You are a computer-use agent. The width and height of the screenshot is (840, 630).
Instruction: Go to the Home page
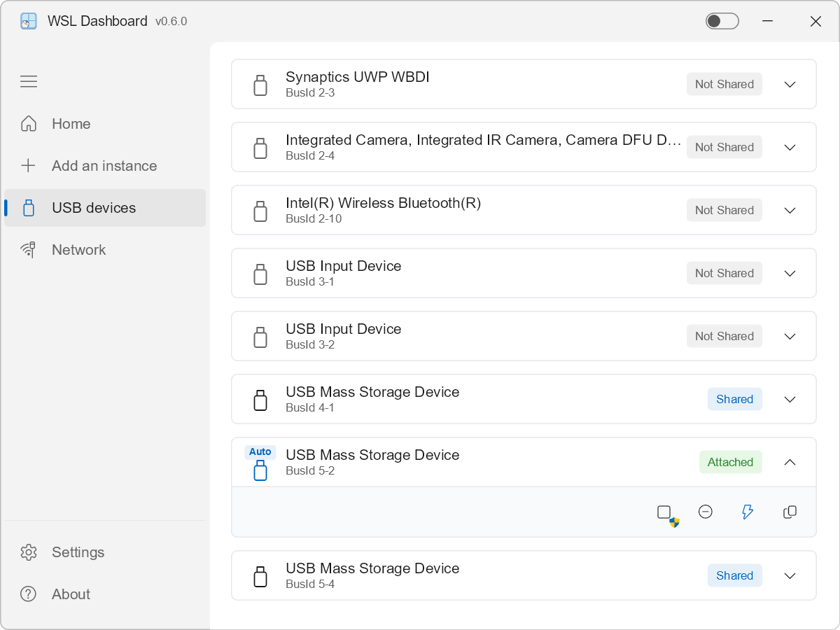[71, 124]
